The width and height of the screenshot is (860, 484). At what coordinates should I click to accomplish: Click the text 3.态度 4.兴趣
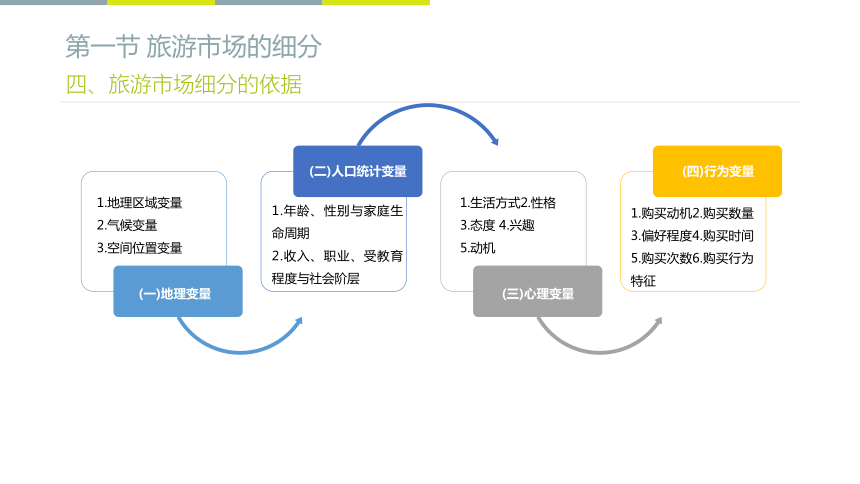[497, 226]
